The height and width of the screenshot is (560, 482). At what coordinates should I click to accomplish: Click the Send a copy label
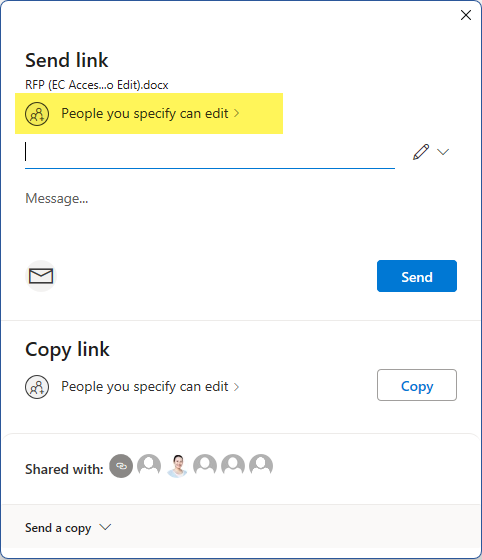[x=58, y=528]
